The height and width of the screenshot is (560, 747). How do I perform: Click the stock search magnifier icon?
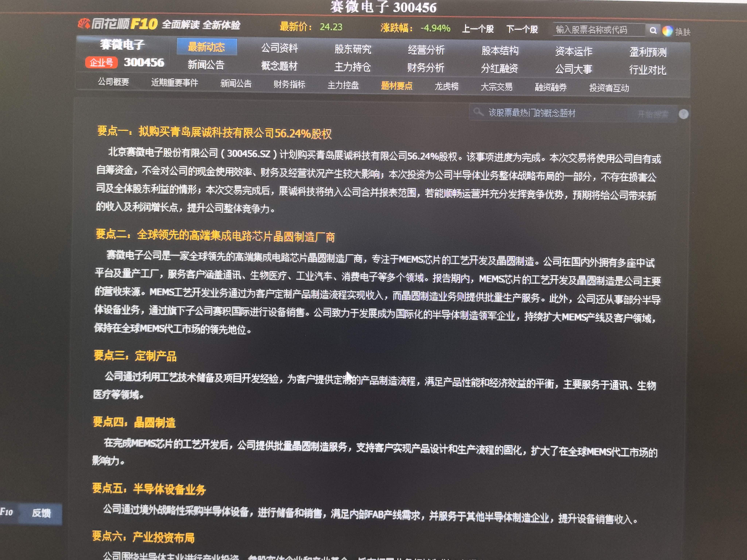(653, 30)
